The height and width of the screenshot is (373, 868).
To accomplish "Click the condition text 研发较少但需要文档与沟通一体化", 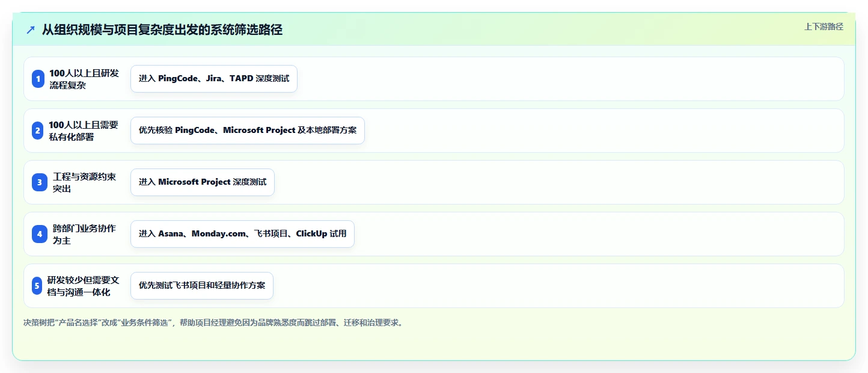I will click(84, 286).
